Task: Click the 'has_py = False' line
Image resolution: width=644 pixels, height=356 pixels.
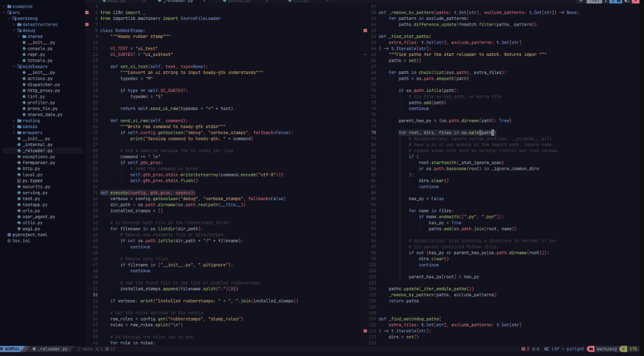Action: pos(426,198)
